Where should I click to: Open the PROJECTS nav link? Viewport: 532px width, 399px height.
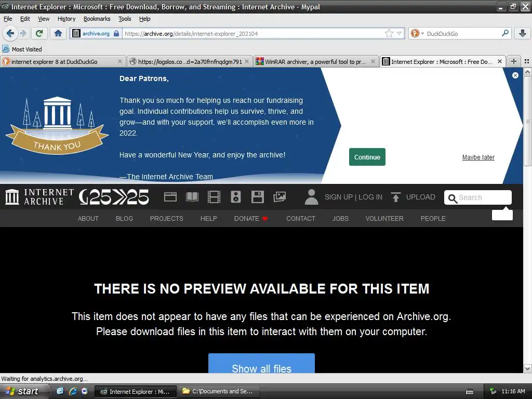pos(167,219)
